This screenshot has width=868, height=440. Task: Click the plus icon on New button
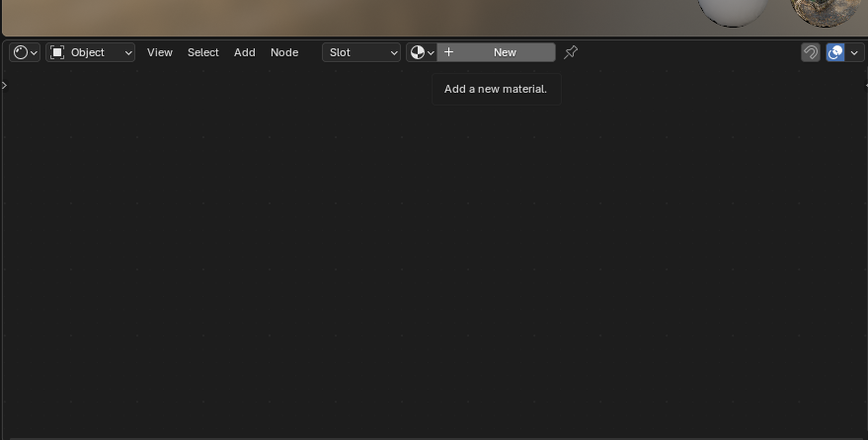point(448,52)
